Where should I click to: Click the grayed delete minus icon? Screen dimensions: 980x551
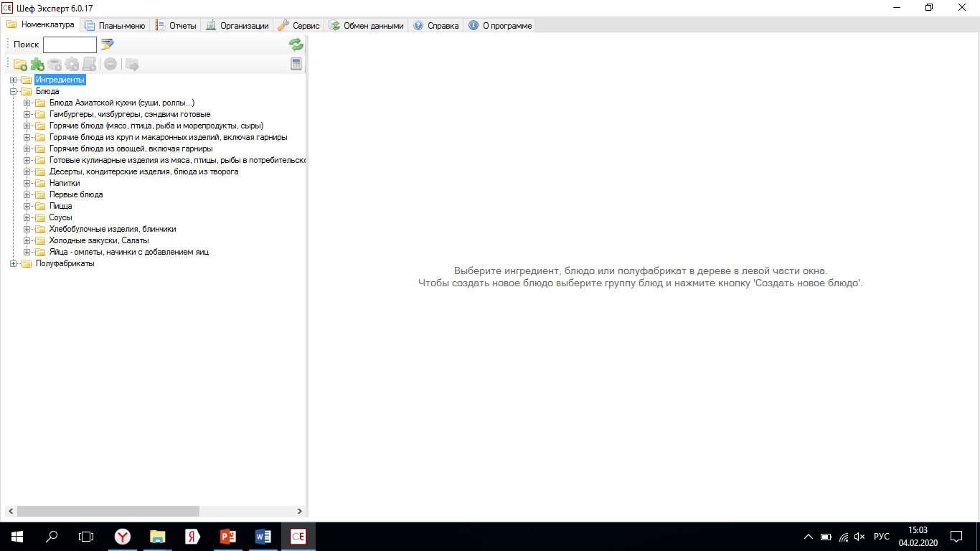110,64
